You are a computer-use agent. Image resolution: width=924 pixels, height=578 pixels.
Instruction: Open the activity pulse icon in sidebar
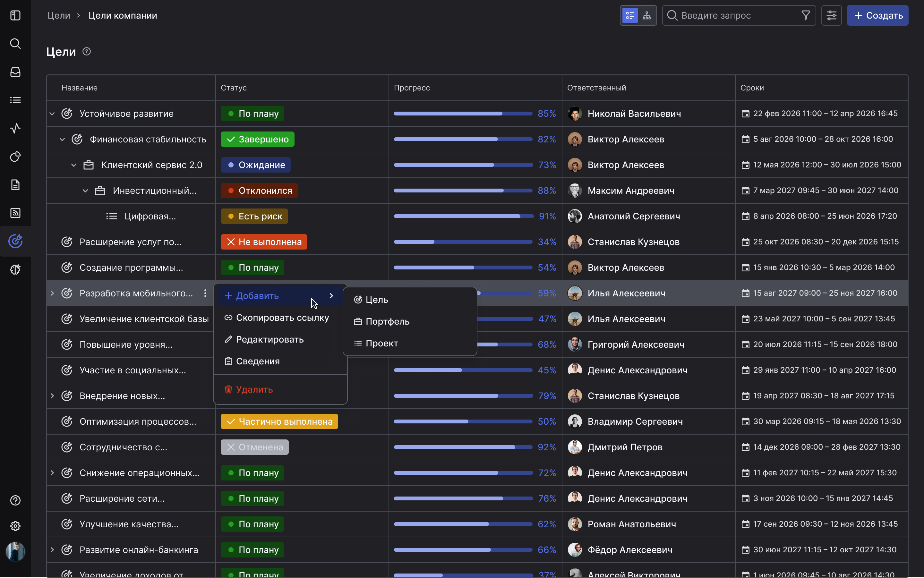15,128
